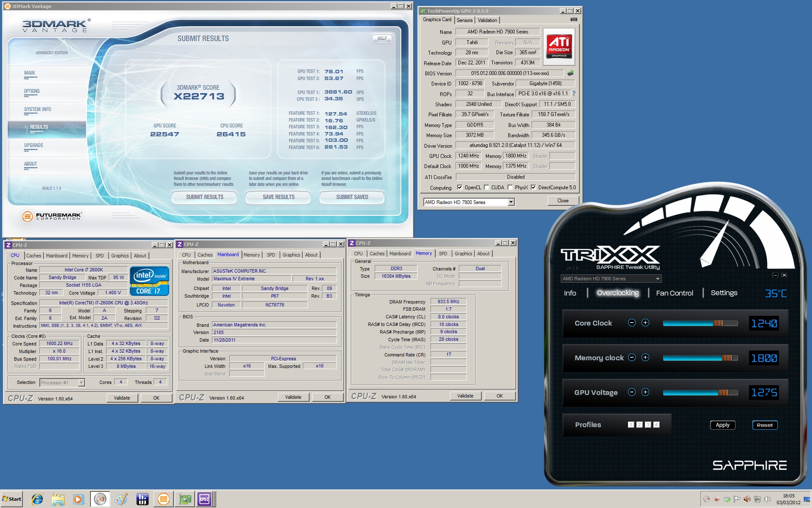Screen dimensions: 812x508
Task: Click Apply in TRIXX overclocking
Action: point(722,425)
